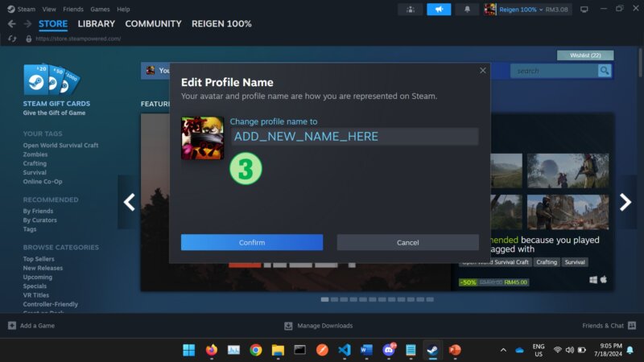The height and width of the screenshot is (362, 644).
Task: Click the profile name input field
Action: (x=354, y=136)
